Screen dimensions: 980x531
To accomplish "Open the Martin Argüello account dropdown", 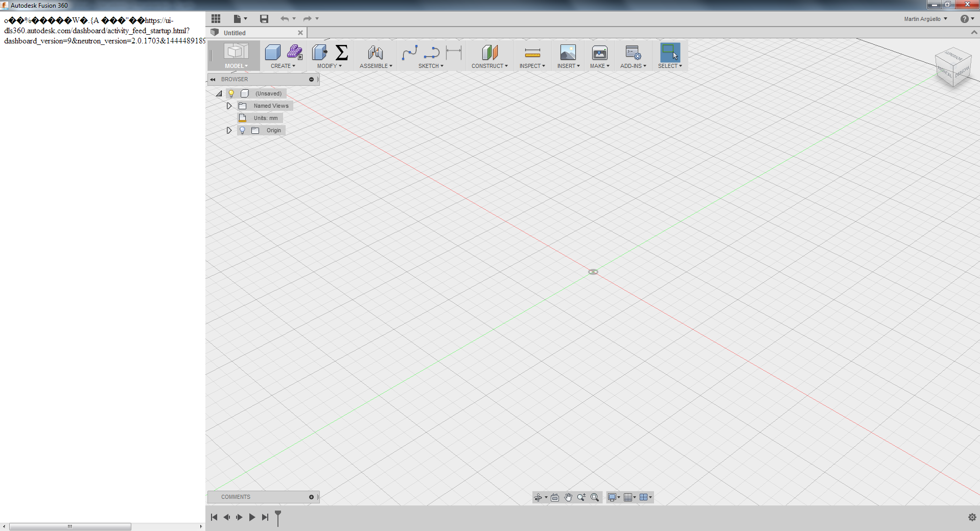I will coord(925,19).
